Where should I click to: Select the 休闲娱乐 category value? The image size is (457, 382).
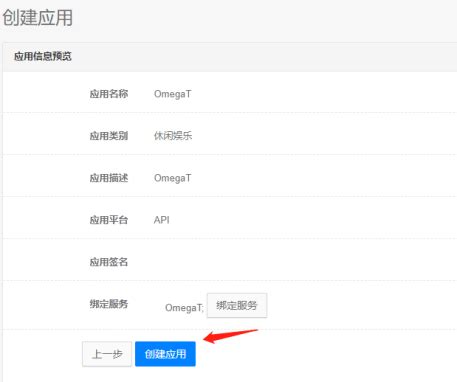[173, 136]
